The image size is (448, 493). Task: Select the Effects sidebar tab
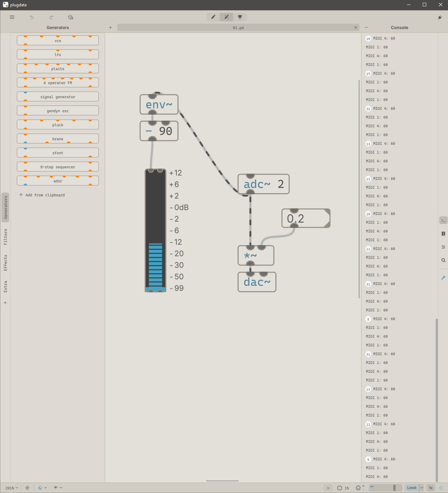(5, 263)
